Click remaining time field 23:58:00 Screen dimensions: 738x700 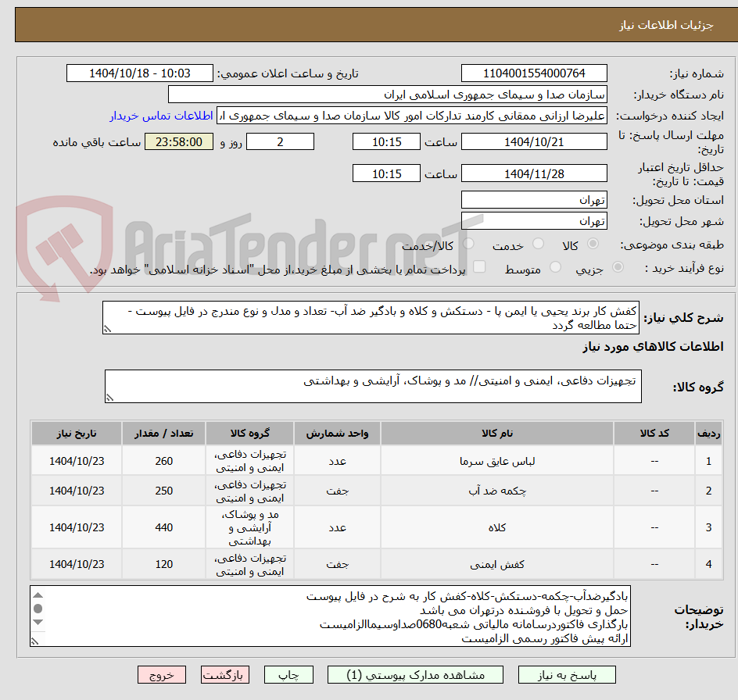[x=179, y=141]
